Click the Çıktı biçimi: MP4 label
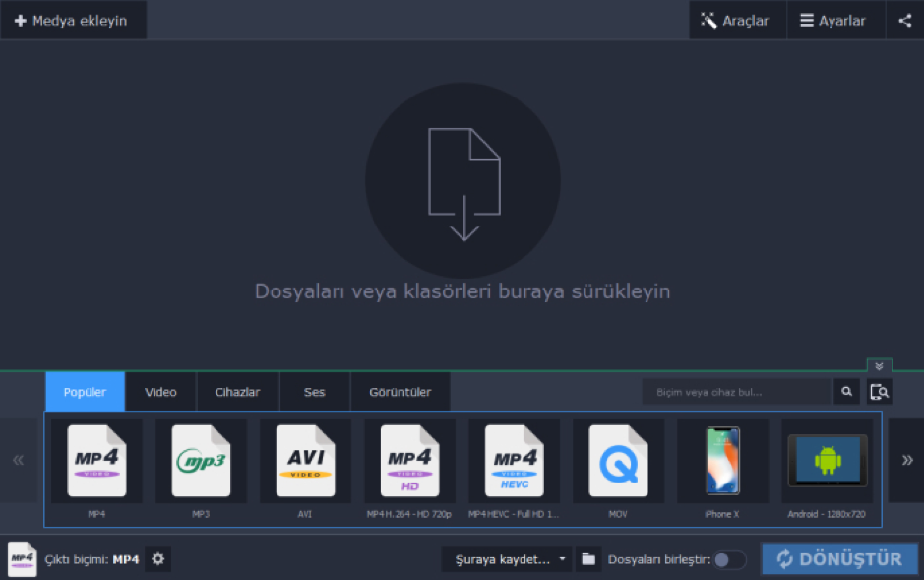The height and width of the screenshot is (580, 924). tap(92, 559)
